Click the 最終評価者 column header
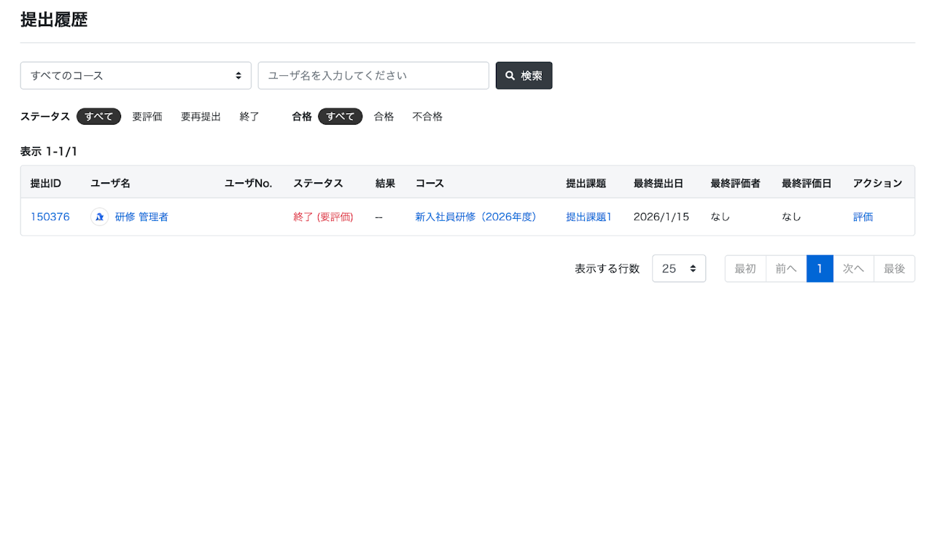Viewport: 940px width, 560px height. pos(735,183)
